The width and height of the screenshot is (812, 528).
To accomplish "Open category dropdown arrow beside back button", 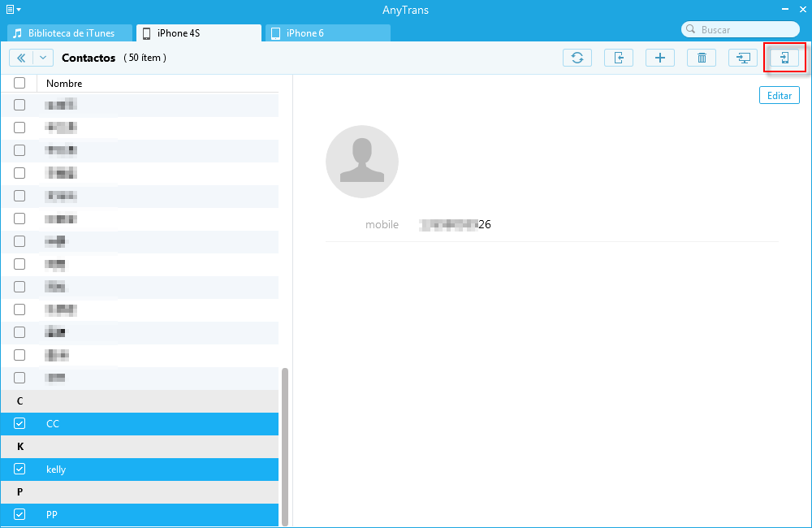I will click(43, 58).
